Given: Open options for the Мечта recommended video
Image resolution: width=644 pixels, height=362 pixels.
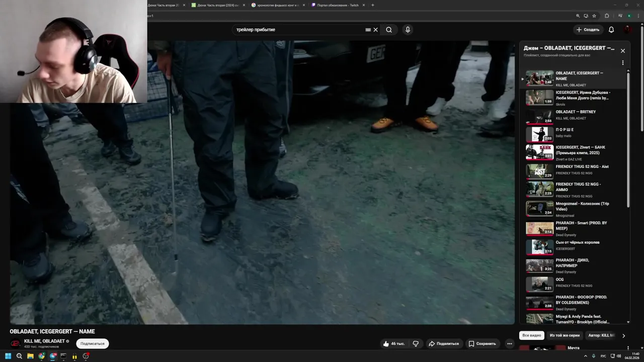Looking at the screenshot, I should click(628, 348).
